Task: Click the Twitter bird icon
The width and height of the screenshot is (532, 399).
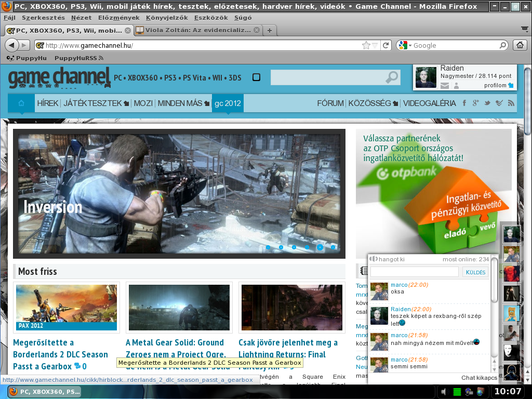Action: [x=487, y=103]
